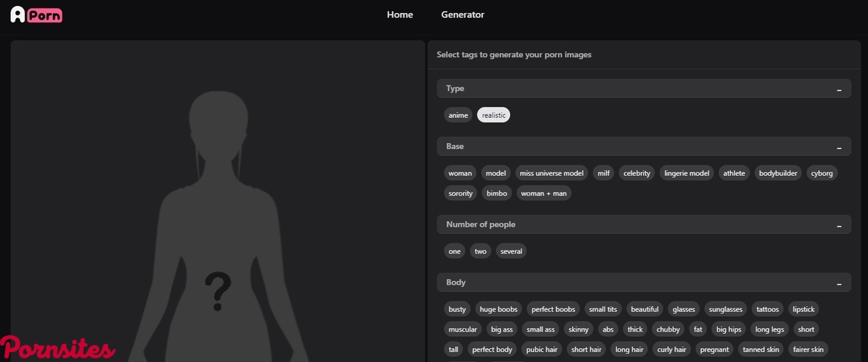Select several for number of people
Viewport: 868px width, 362px height.
511,251
